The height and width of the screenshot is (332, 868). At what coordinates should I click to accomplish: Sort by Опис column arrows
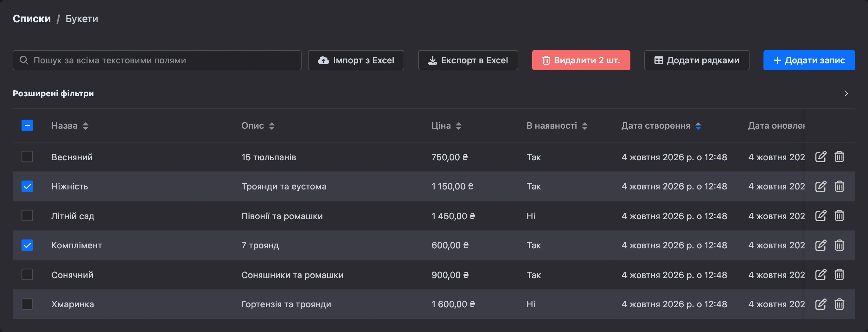[271, 126]
